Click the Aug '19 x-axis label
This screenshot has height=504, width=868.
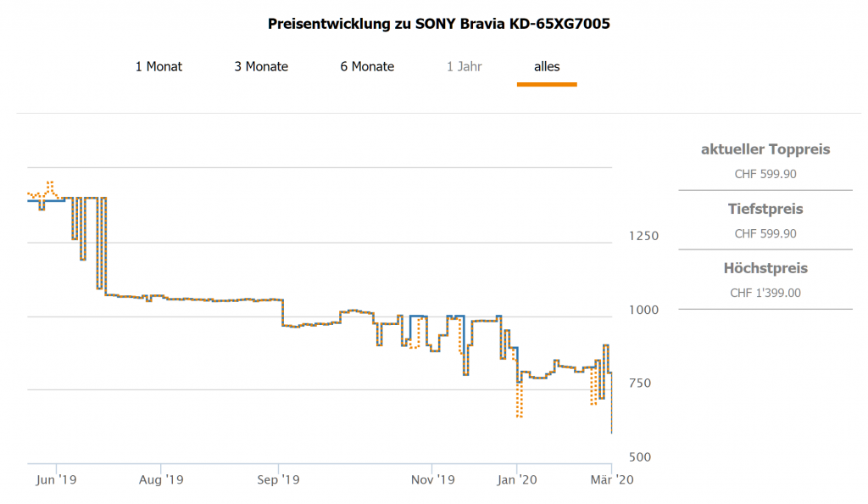point(161,480)
